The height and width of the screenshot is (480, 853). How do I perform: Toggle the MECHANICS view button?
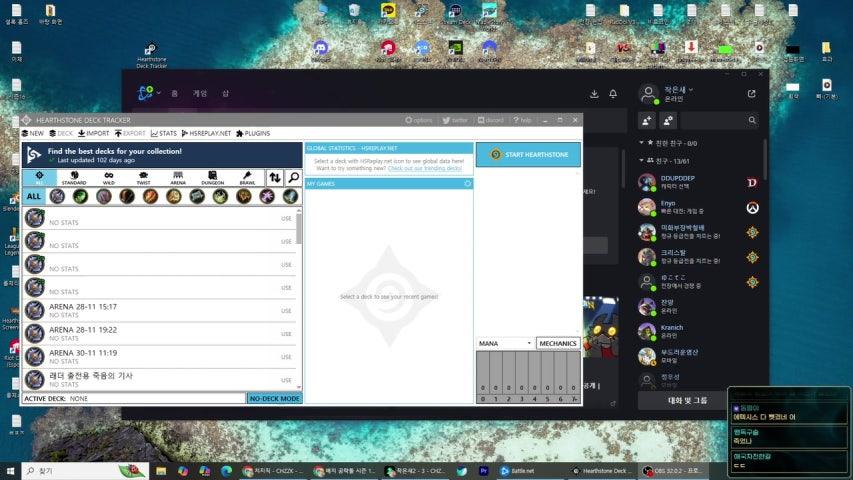coord(557,343)
